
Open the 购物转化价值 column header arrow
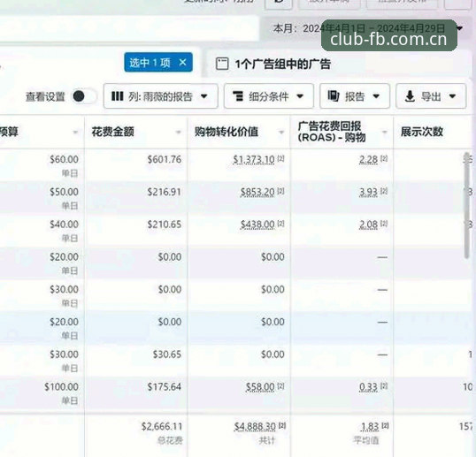click(281, 133)
